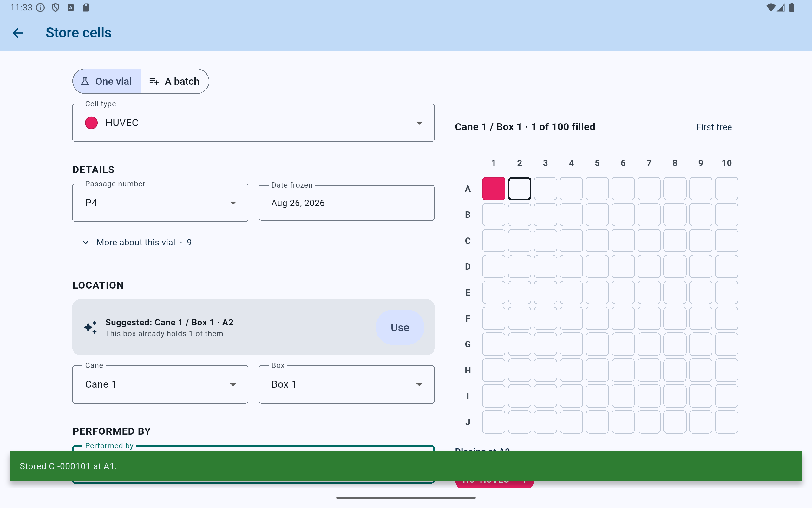812x508 pixels.
Task: Click the First free link
Action: (714, 127)
